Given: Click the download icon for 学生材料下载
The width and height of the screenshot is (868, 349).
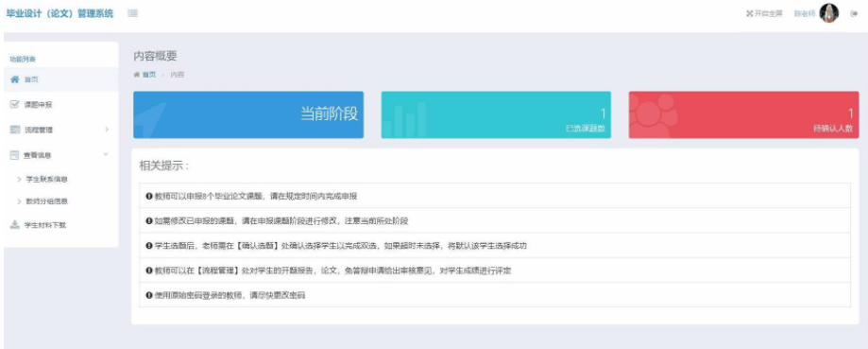Looking at the screenshot, I should 15,225.
